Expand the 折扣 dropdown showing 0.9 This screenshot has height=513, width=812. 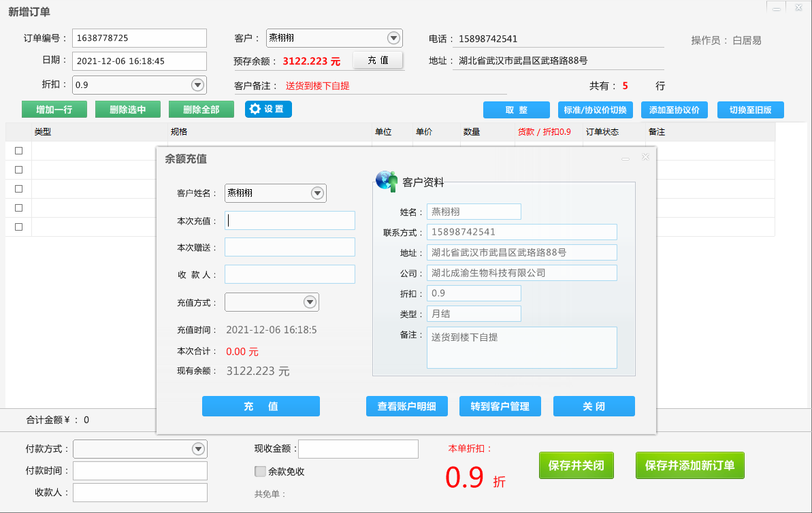197,85
